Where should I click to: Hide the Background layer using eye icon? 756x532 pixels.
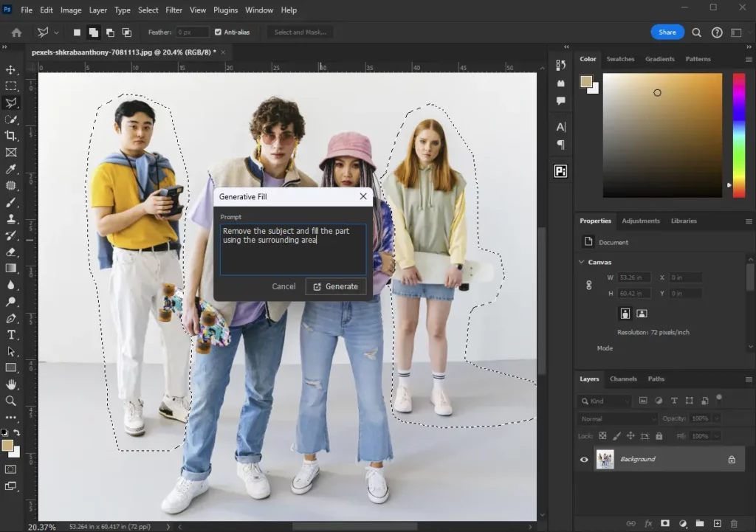(x=584, y=460)
